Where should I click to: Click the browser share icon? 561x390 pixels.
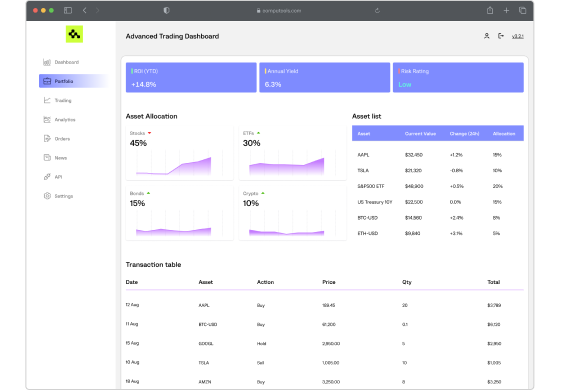pos(490,10)
